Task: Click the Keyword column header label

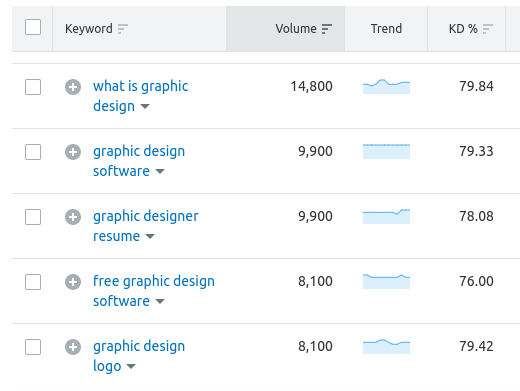Action: (89, 29)
